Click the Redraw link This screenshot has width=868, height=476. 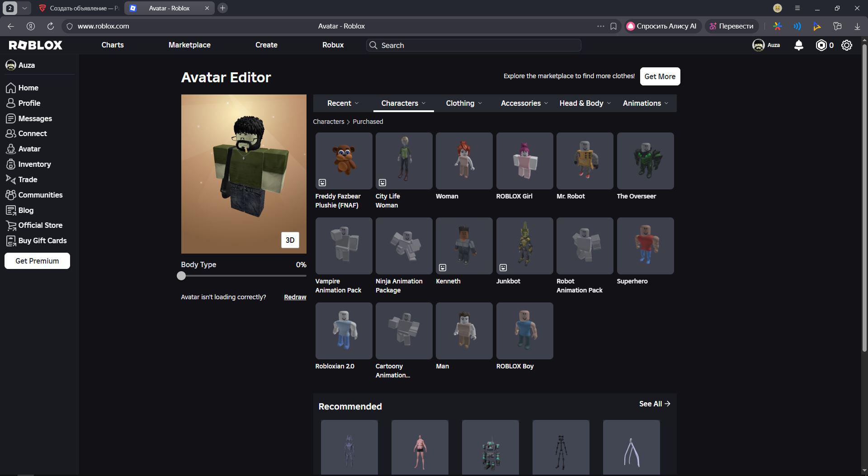[x=295, y=297]
